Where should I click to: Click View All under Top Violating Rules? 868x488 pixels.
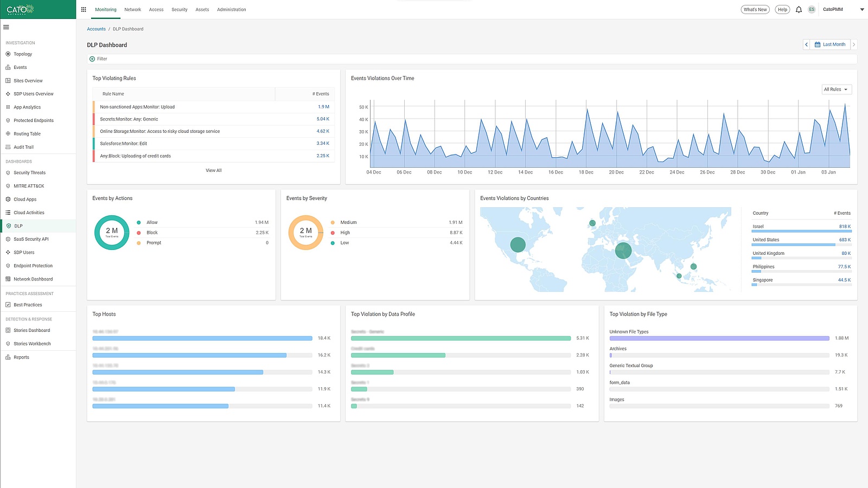(213, 170)
